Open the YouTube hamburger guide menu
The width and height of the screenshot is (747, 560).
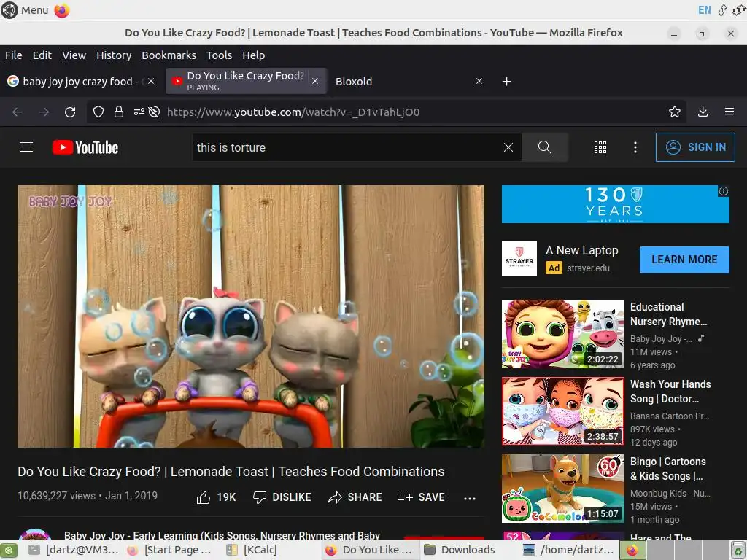[26, 147]
